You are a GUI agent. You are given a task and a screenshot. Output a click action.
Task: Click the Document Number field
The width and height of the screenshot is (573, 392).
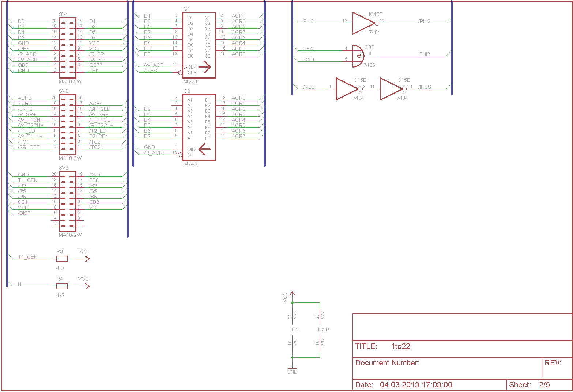click(x=387, y=363)
